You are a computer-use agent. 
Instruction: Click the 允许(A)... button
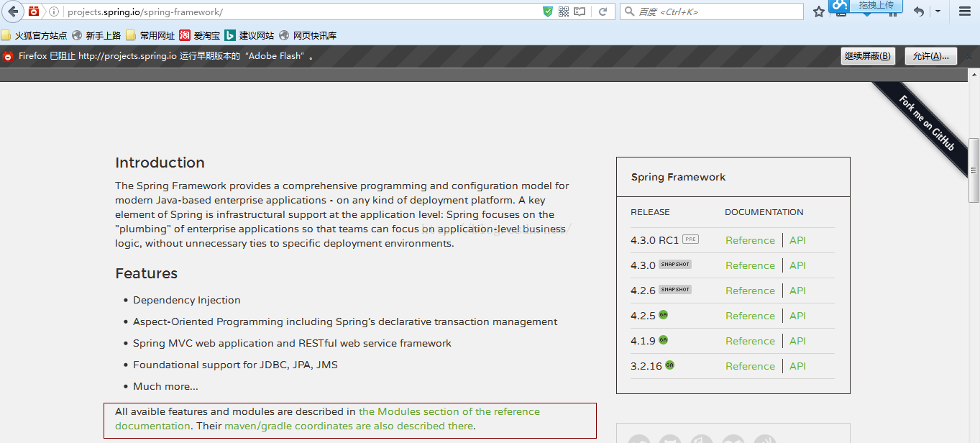tap(930, 56)
